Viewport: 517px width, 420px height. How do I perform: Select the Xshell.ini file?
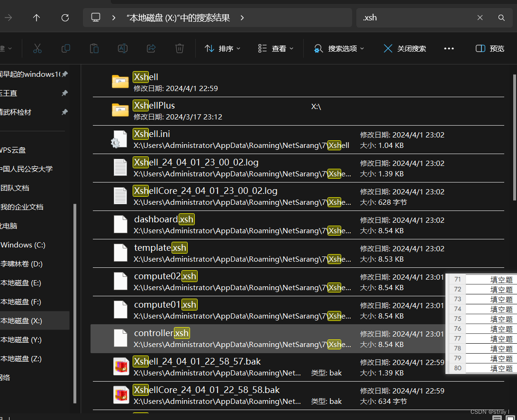tap(299, 139)
